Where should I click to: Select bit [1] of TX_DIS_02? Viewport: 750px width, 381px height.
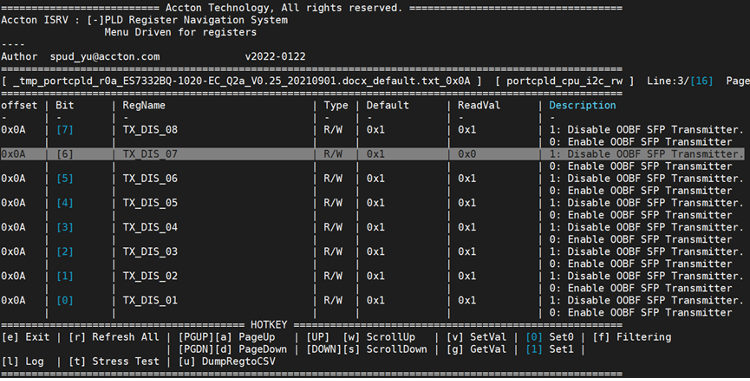(65, 276)
